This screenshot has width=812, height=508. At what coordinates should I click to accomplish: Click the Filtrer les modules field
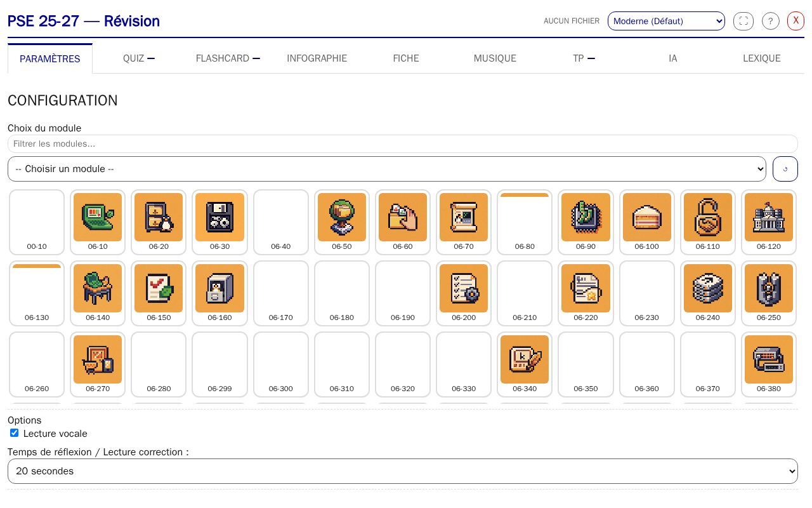pos(403,144)
